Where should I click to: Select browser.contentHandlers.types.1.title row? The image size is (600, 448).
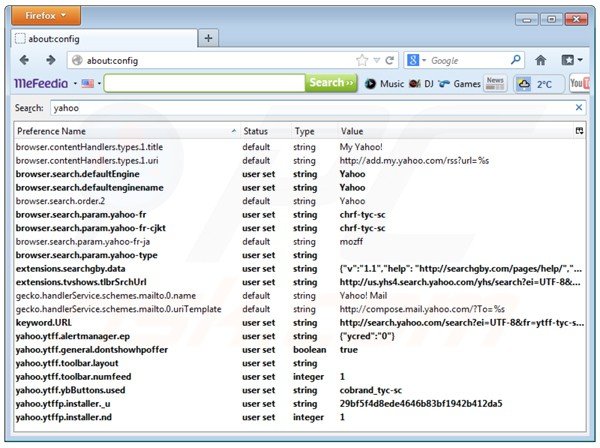click(300, 147)
